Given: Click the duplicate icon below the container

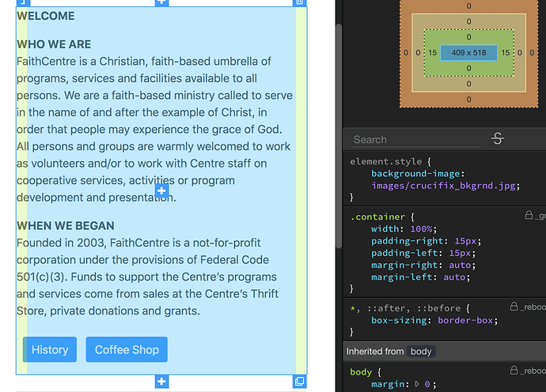Looking at the screenshot, I should click(299, 381).
